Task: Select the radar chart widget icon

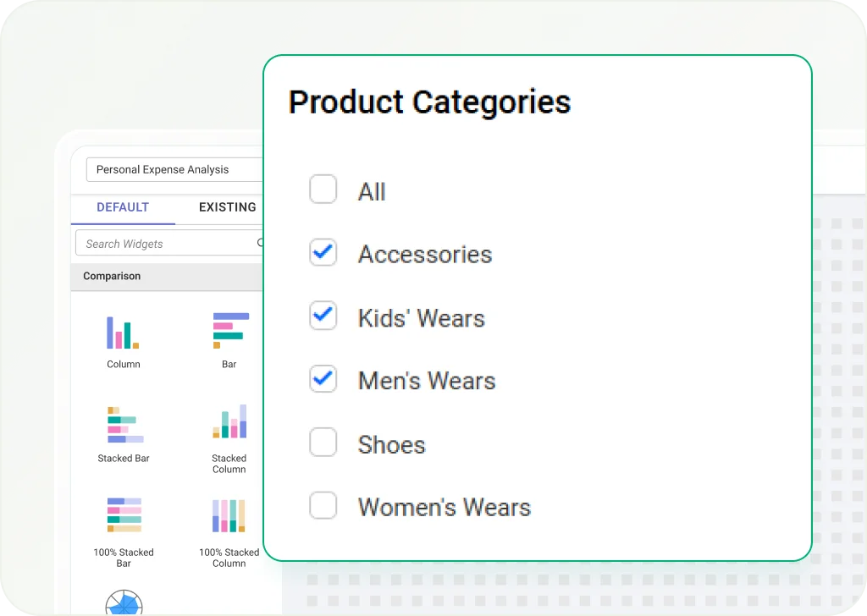Action: click(124, 604)
